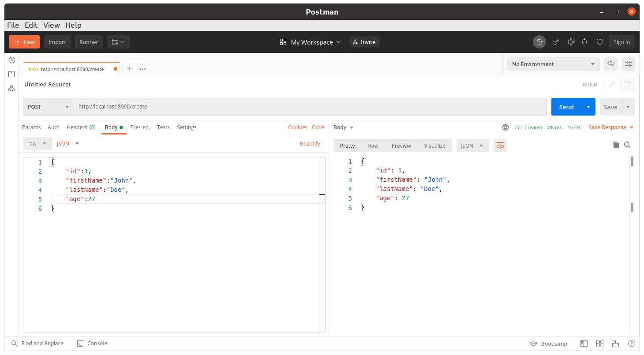The width and height of the screenshot is (644, 355).
Task: Open the History sidebar icon
Action: click(x=11, y=60)
